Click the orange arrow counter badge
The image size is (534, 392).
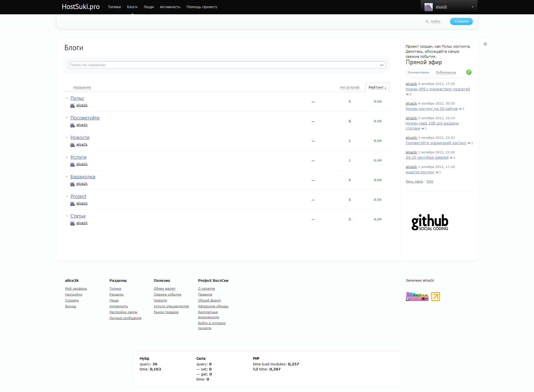point(436,296)
